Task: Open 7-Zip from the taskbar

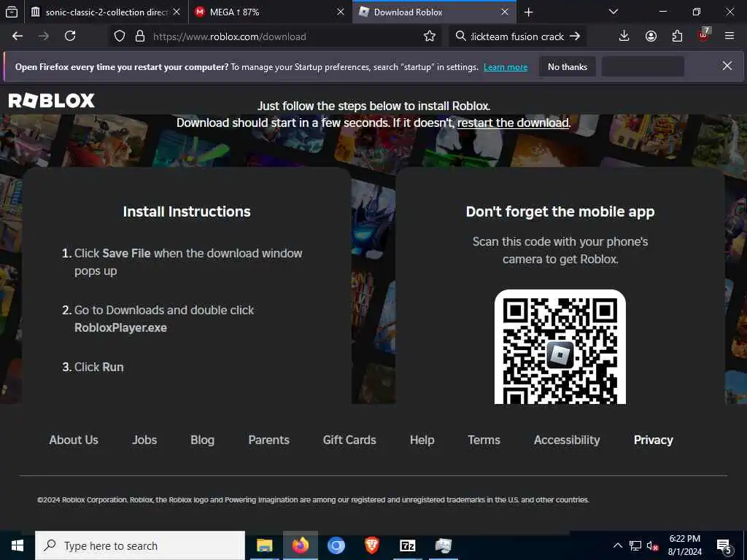Action: (407, 545)
